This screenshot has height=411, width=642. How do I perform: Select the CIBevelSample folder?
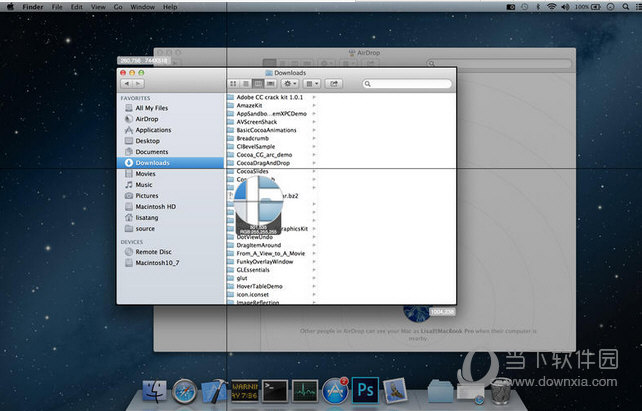[255, 147]
